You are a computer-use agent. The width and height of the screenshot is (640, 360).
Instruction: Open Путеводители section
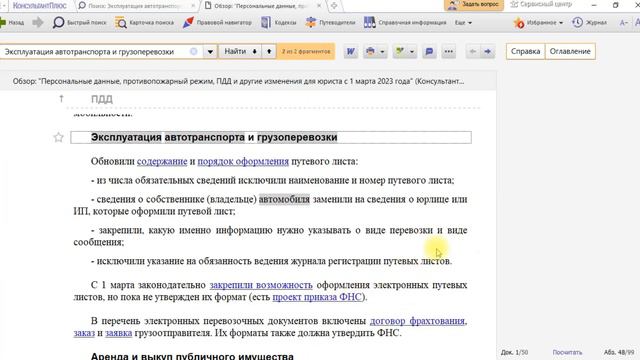coord(330,22)
